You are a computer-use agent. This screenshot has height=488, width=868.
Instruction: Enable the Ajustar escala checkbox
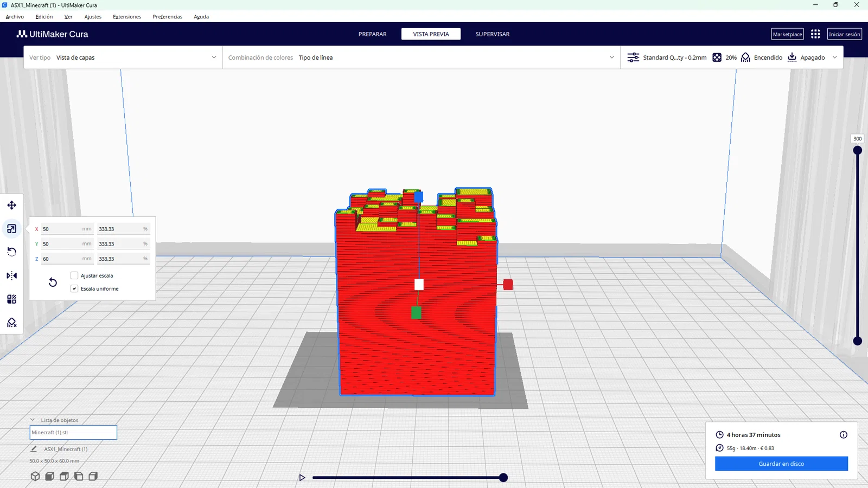[74, 275]
